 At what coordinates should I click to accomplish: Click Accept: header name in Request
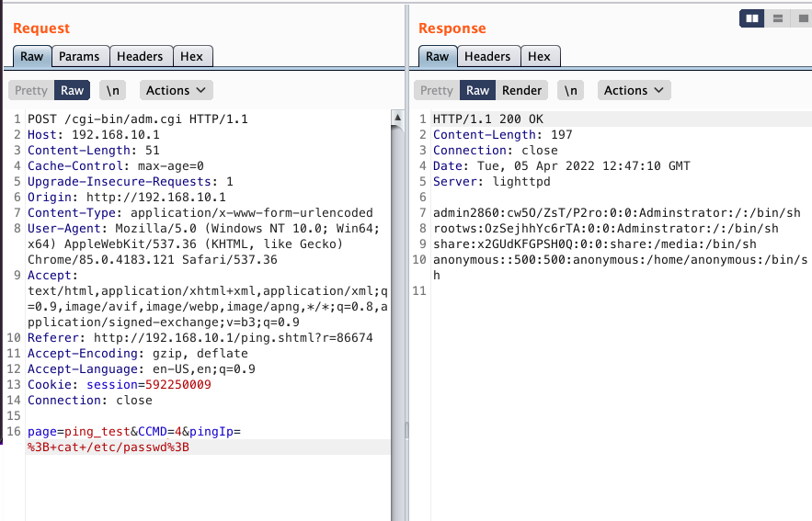pos(52,276)
